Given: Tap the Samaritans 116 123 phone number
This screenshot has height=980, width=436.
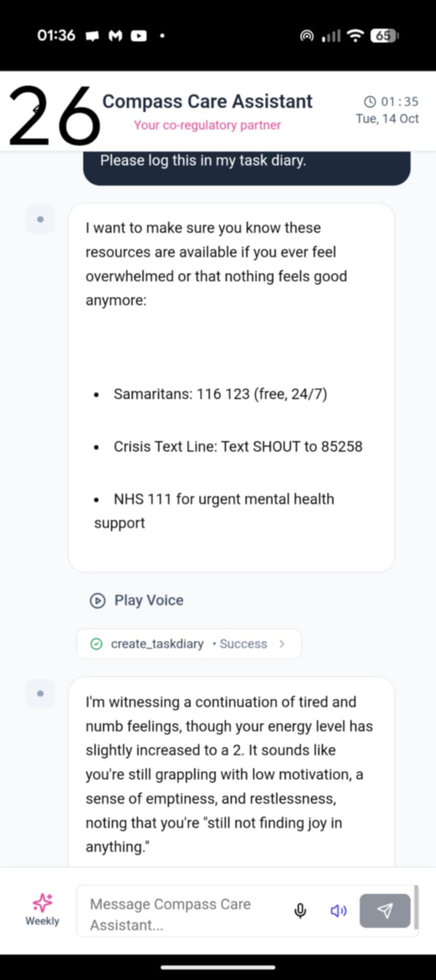Looking at the screenshot, I should [x=223, y=394].
